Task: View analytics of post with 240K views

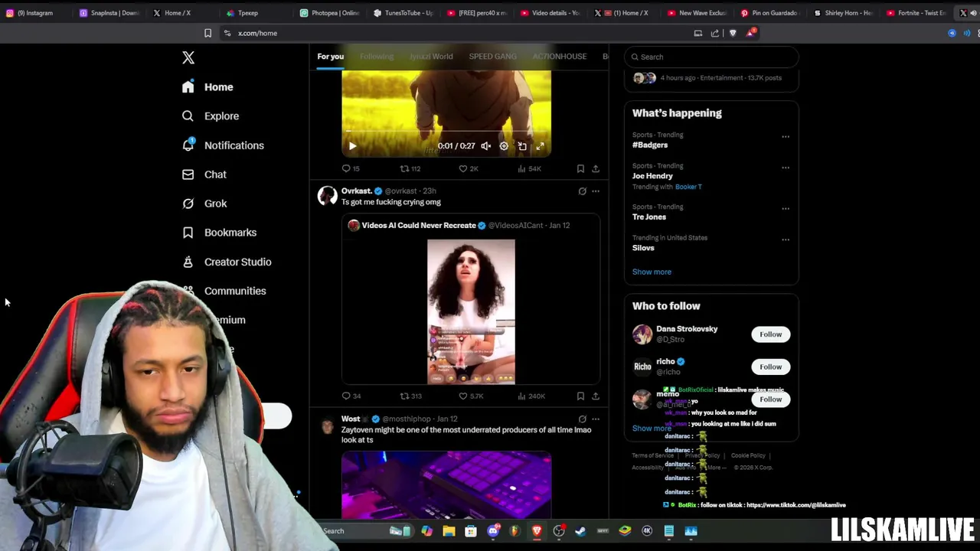Action: [531, 396]
